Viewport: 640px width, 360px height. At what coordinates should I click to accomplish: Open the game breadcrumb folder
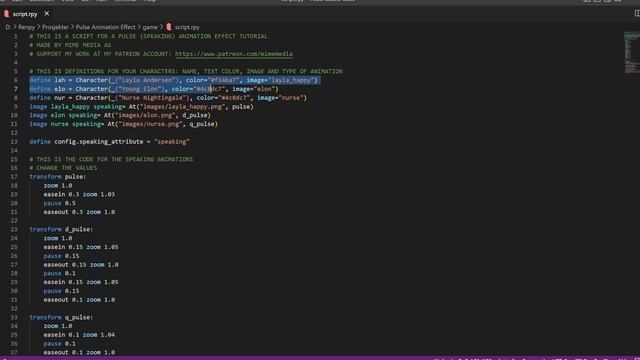coord(150,27)
